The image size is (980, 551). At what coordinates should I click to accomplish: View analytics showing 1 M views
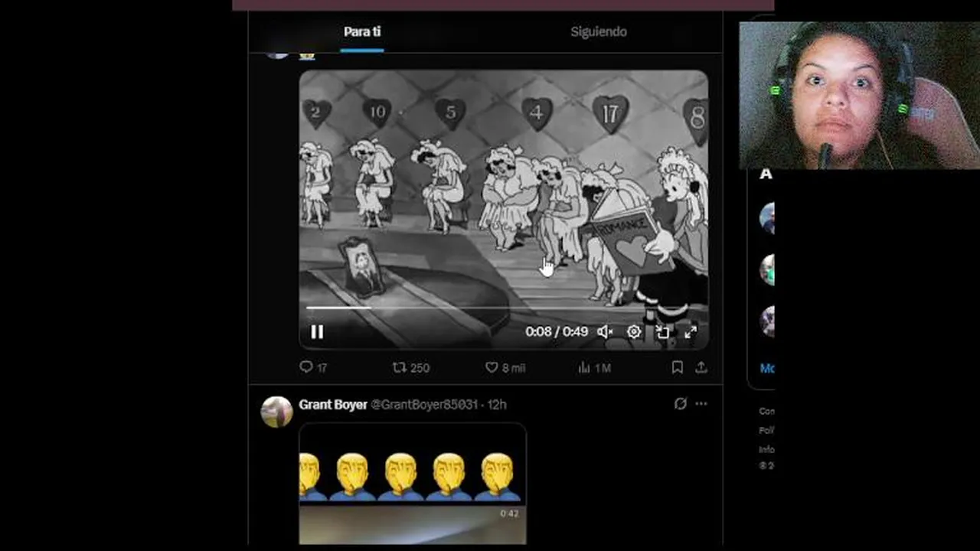tap(594, 367)
